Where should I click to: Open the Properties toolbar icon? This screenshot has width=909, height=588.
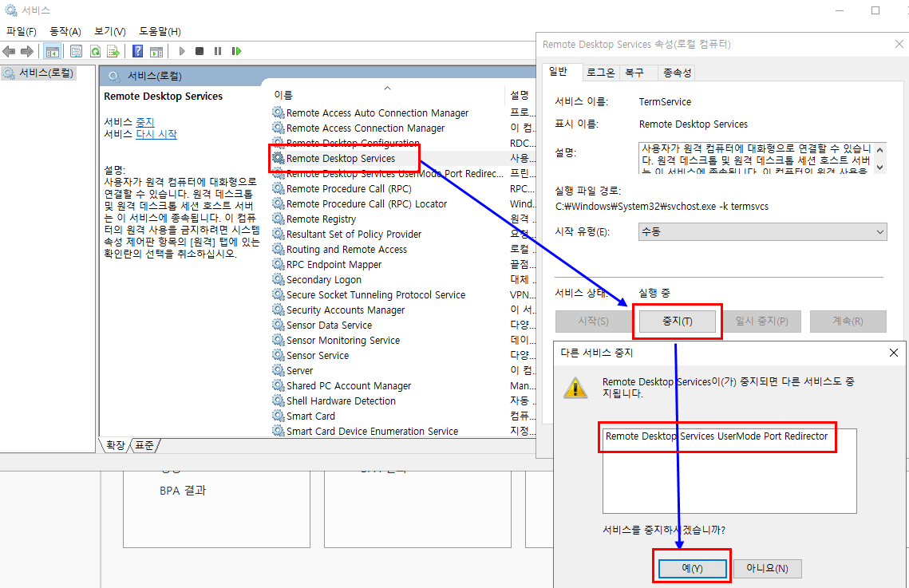tap(76, 52)
